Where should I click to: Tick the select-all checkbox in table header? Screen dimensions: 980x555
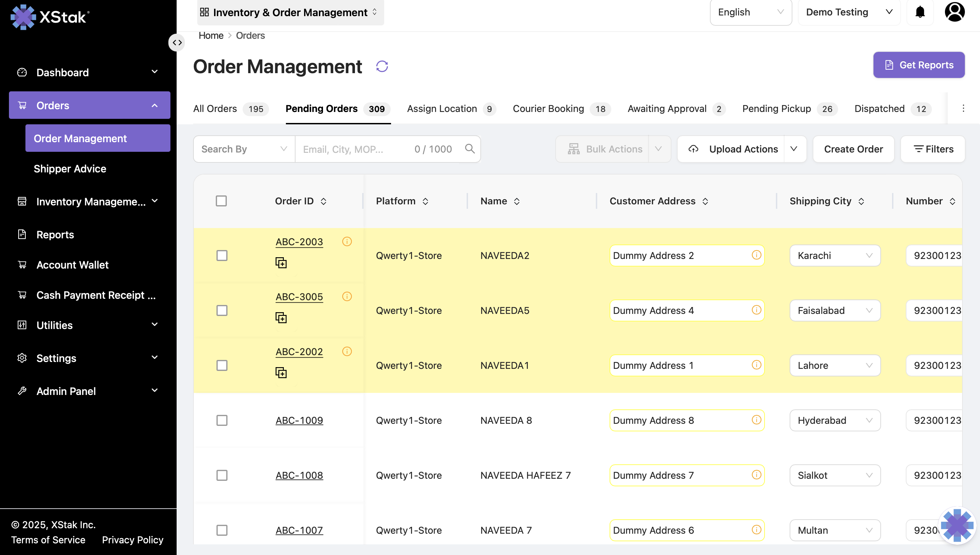[221, 201]
